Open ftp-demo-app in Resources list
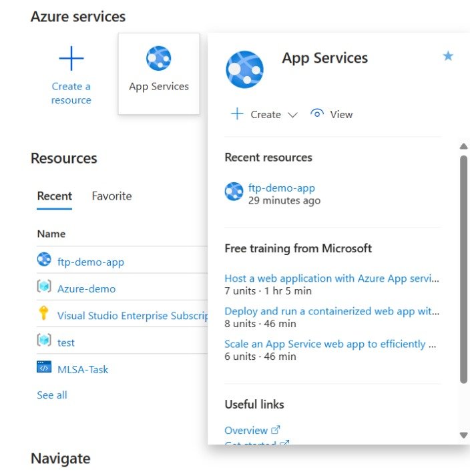Viewport: 470px width, 476px height. pos(91,262)
